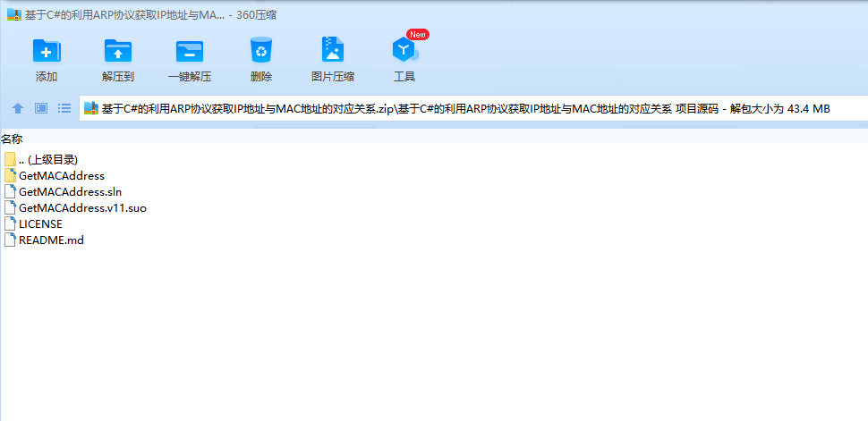The width and height of the screenshot is (868, 421).
Task: Click the 解压到 (Extract to) icon
Action: pos(118,50)
